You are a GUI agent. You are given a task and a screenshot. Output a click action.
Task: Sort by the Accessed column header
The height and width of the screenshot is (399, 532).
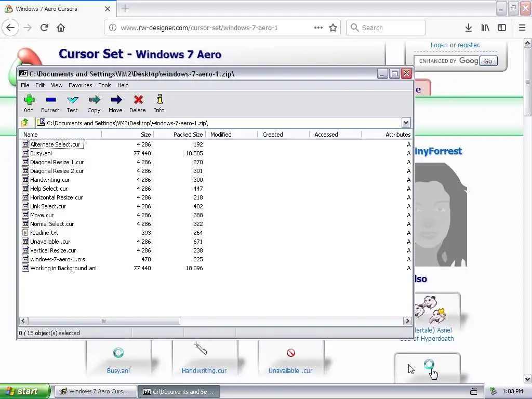(x=335, y=135)
